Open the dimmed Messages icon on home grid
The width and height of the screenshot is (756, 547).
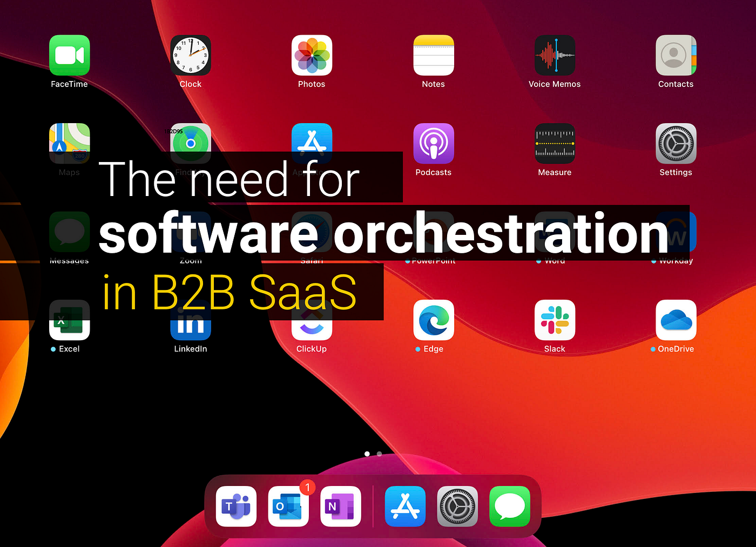pyautogui.click(x=69, y=232)
